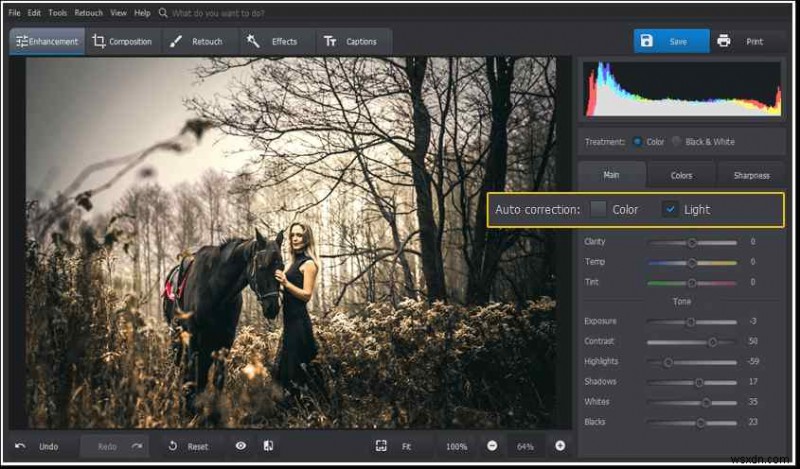
Task: Click the Contrast value 50
Action: point(753,341)
